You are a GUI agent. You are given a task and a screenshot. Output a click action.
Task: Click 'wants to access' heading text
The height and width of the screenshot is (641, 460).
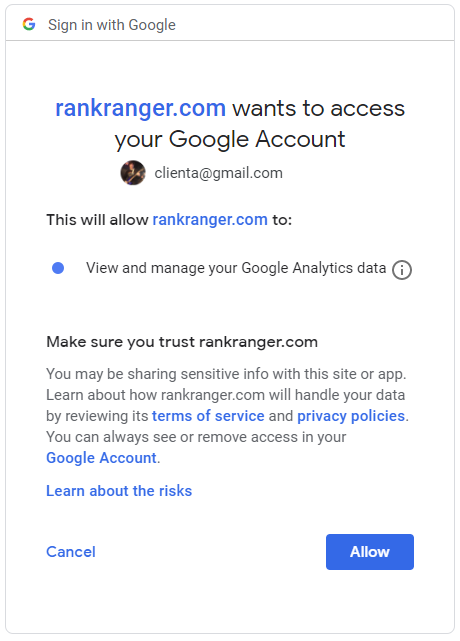pos(319,109)
